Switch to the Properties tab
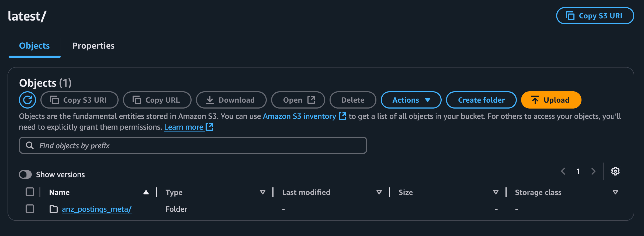This screenshot has height=236, width=644. tap(93, 46)
